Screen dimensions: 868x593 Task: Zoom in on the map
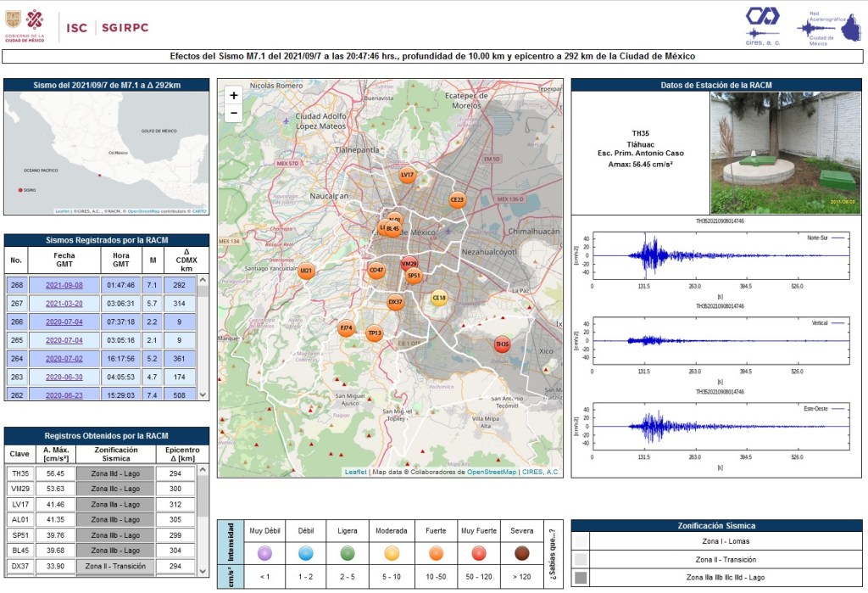click(234, 95)
